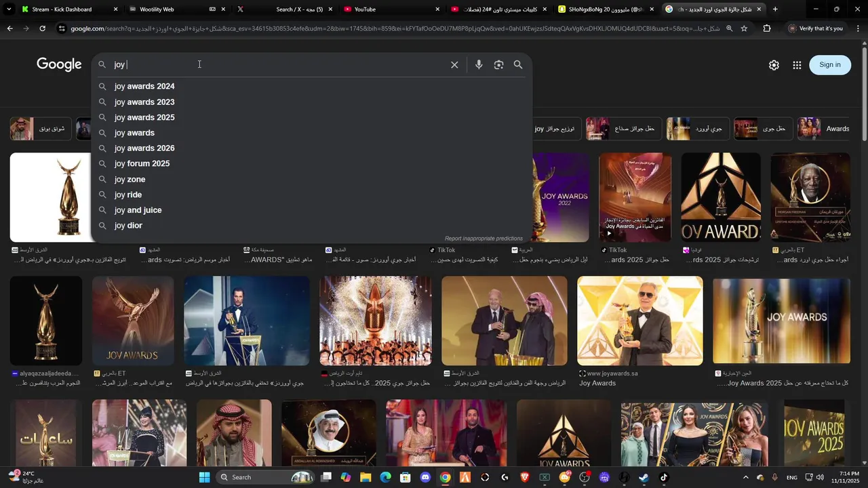Open TikTok from the taskbar
This screenshot has width=868, height=488.
coord(664,477)
